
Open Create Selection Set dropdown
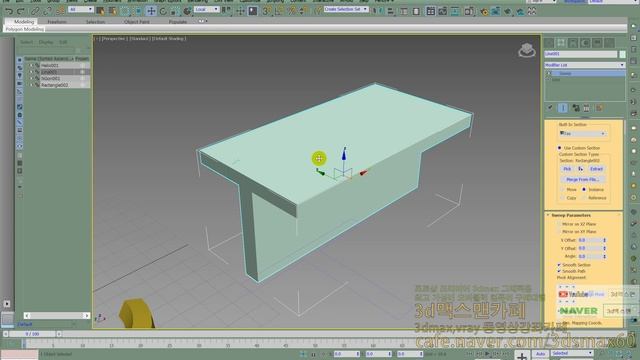[x=346, y=9]
